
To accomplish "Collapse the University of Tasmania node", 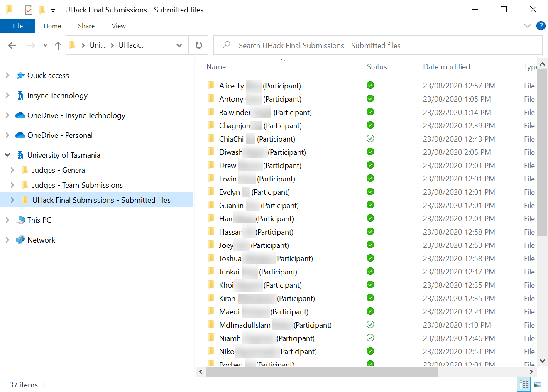I will coord(7,155).
